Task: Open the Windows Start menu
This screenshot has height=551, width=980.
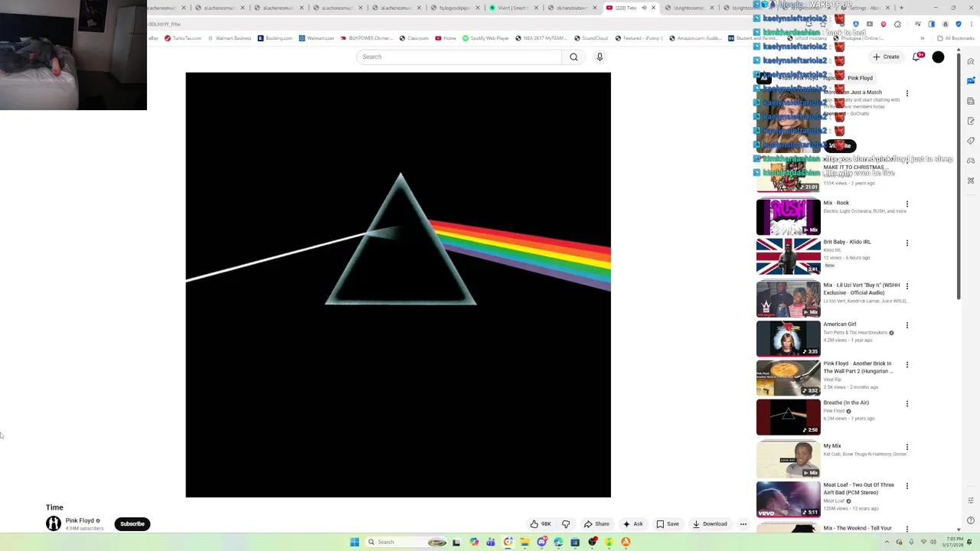Action: coord(354,542)
